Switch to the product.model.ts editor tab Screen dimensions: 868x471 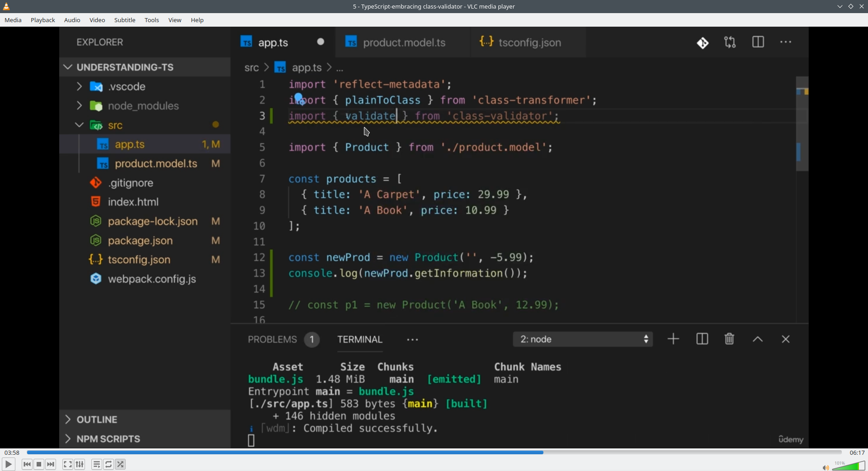(x=403, y=42)
